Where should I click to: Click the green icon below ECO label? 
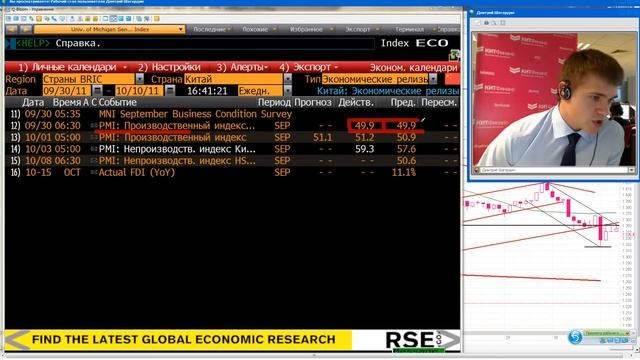point(454,56)
